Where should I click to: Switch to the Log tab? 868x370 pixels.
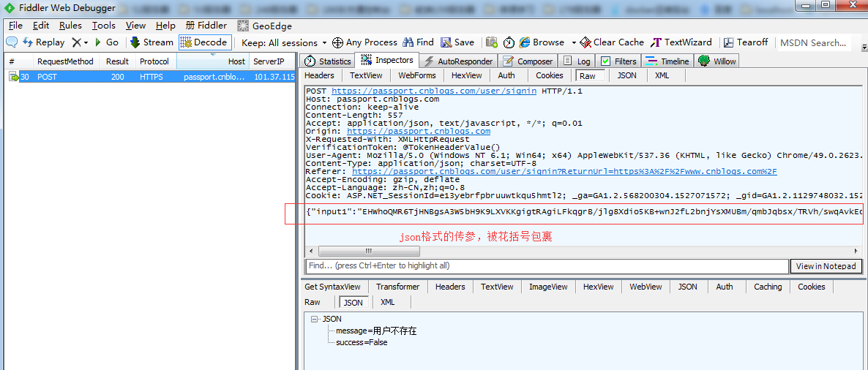click(x=577, y=61)
